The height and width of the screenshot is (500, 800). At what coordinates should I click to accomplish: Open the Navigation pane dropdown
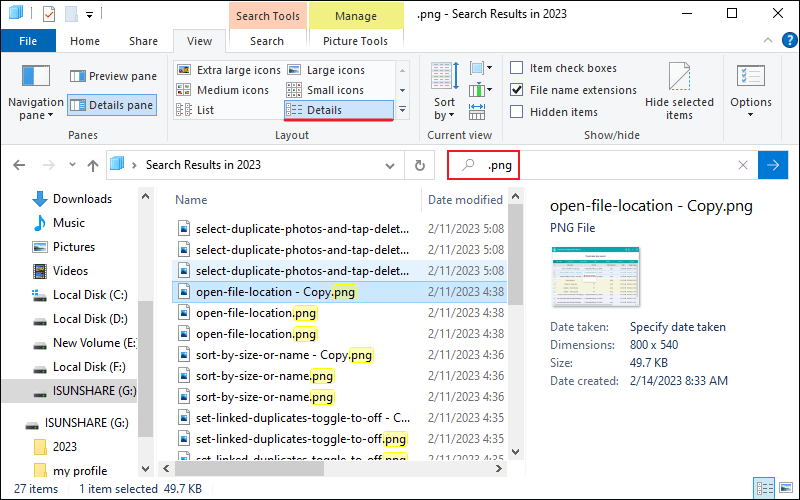[x=35, y=93]
